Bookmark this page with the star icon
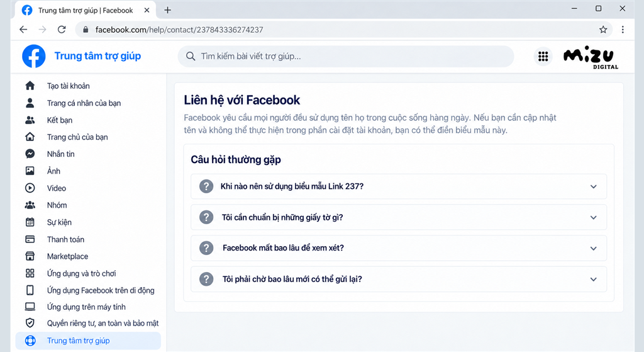Screen dimensions: 644x352 click(603, 30)
